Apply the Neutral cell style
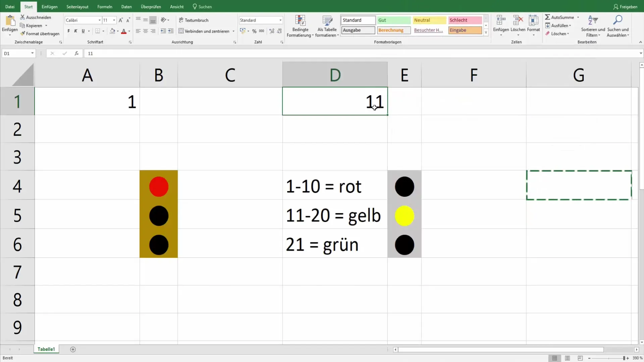644x362 pixels. pos(429,20)
